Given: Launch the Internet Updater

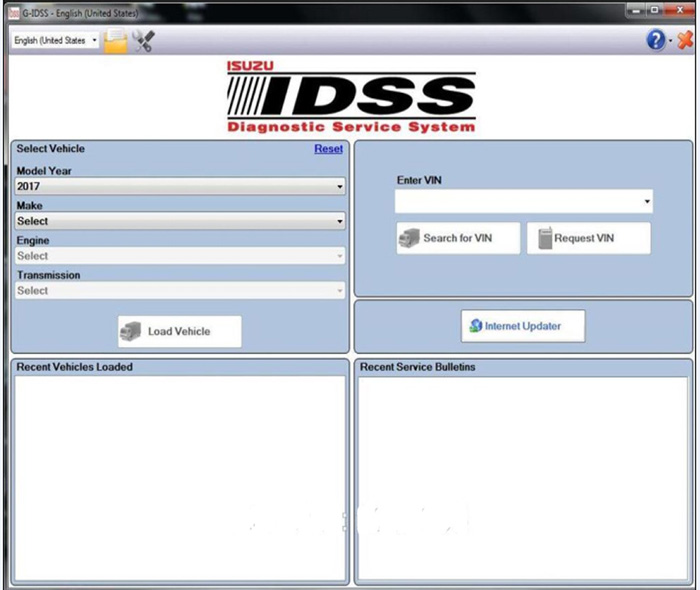Looking at the screenshot, I should [x=523, y=326].
